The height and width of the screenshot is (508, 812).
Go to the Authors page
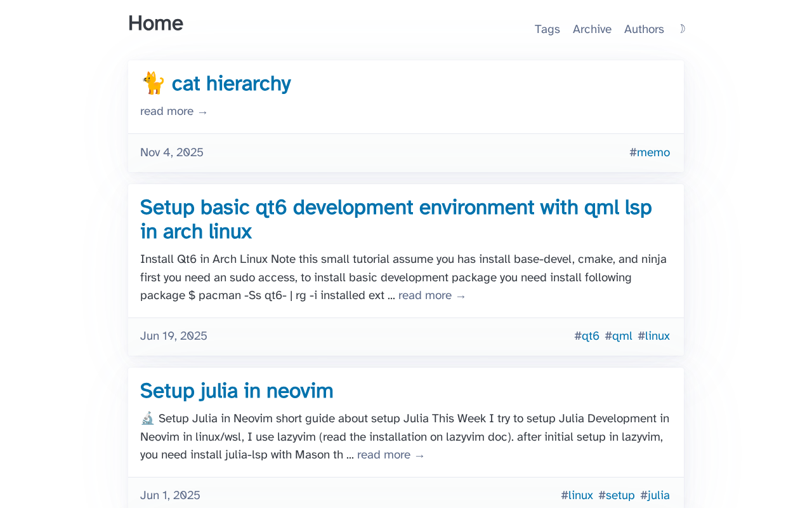coord(644,29)
